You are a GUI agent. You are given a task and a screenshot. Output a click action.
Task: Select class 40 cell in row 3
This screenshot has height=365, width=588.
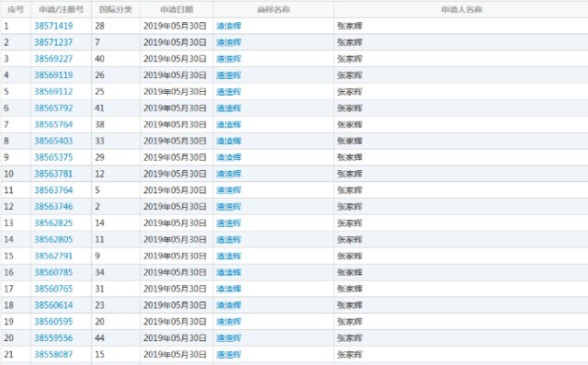point(116,59)
